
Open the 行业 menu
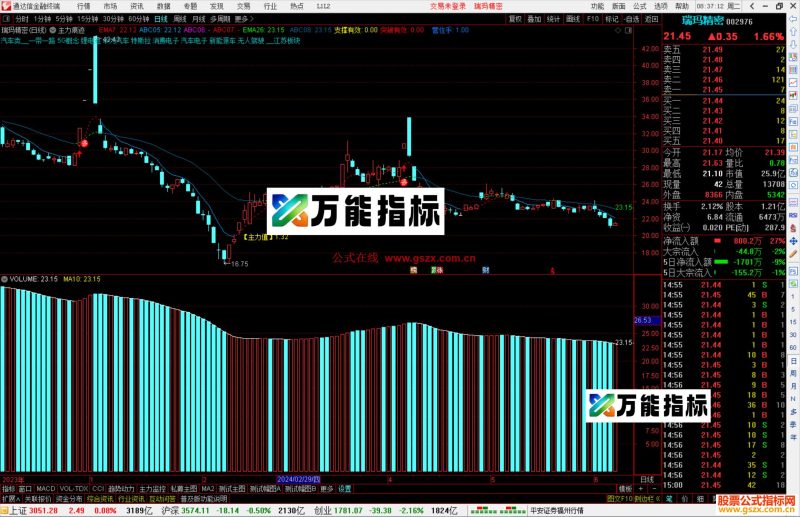(270, 6)
